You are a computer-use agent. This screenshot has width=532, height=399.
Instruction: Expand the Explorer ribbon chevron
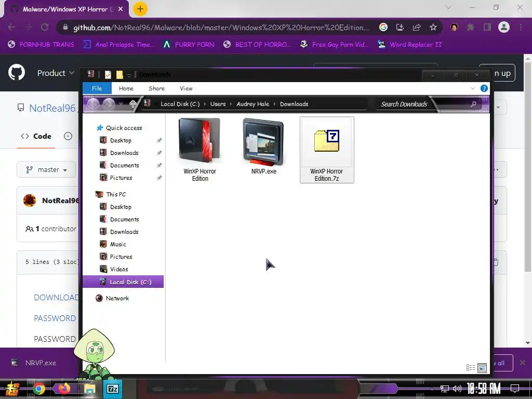tap(473, 88)
